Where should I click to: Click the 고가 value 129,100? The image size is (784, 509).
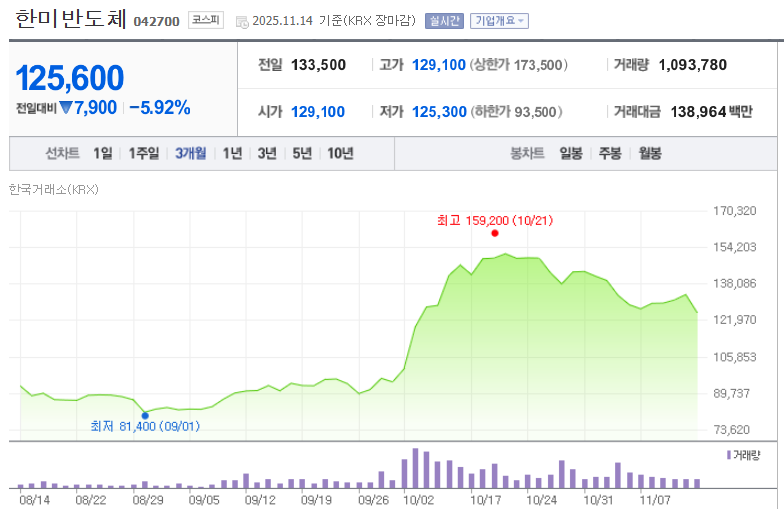click(438, 65)
